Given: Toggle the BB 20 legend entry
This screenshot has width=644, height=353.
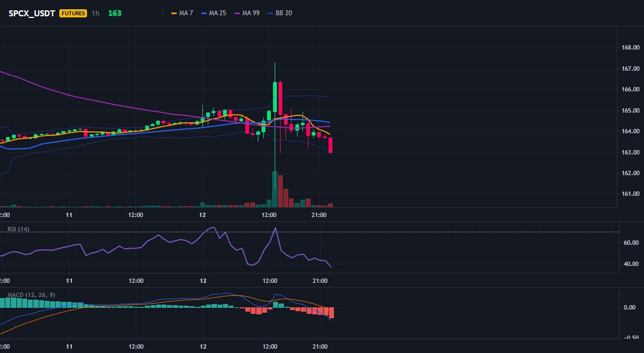Looking at the screenshot, I should [x=280, y=13].
